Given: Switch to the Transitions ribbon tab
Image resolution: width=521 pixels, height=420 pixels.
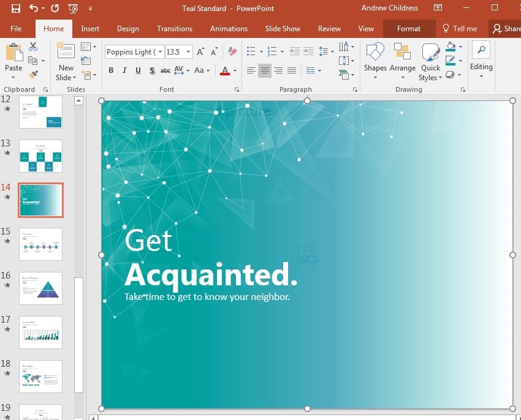Looking at the screenshot, I should coord(174,28).
